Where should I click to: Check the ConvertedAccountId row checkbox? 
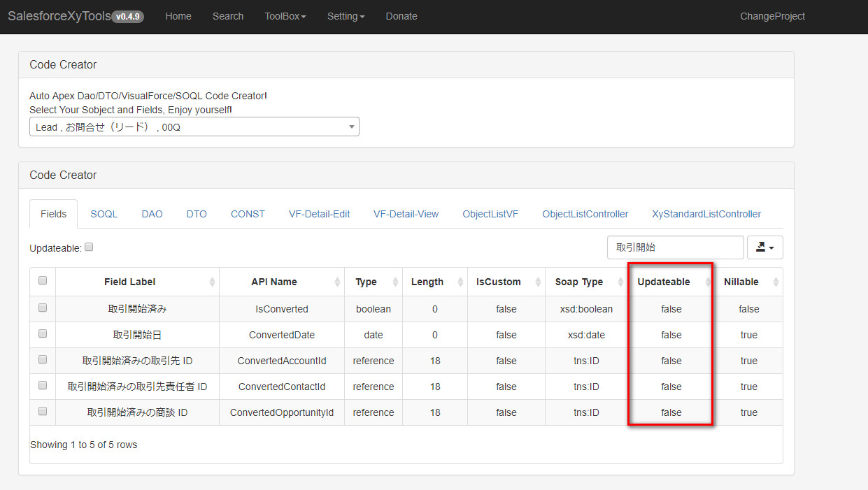pyautogui.click(x=43, y=359)
